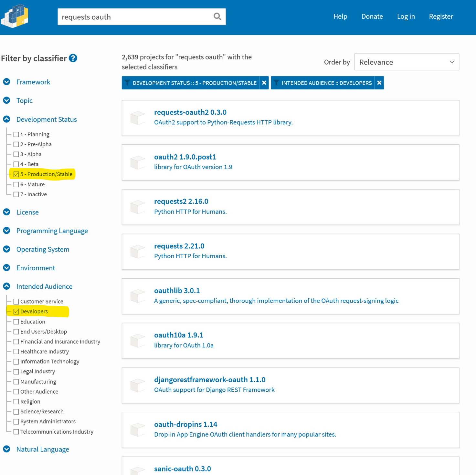Image resolution: width=476 pixels, height=475 pixels.
Task: Uncheck the Developers audience checkbox
Action: (x=16, y=312)
